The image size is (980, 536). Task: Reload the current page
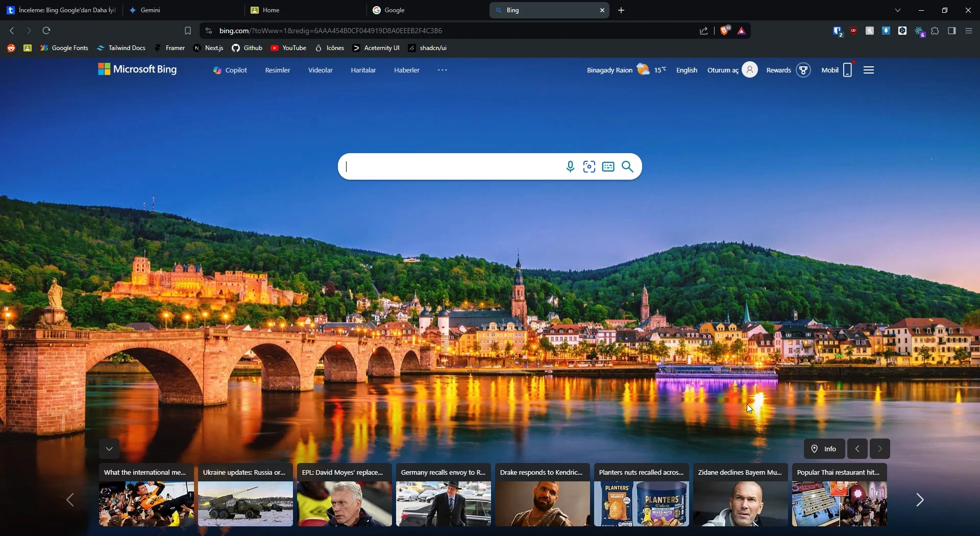[x=46, y=31]
